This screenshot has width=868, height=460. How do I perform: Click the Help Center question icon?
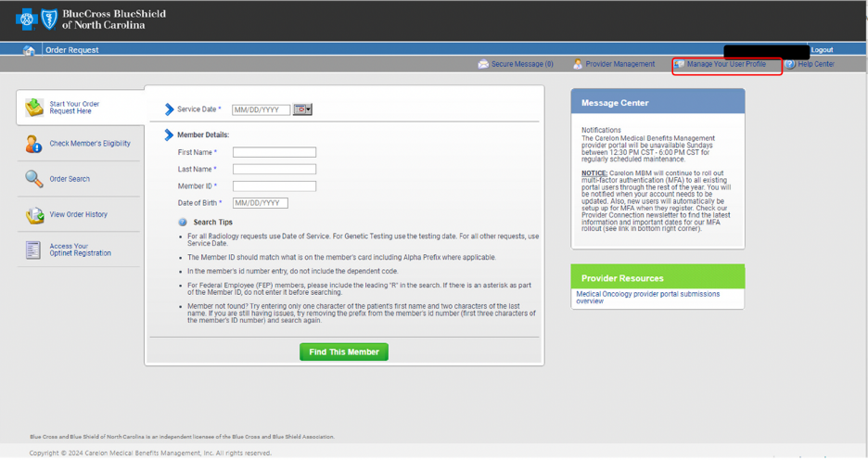789,64
